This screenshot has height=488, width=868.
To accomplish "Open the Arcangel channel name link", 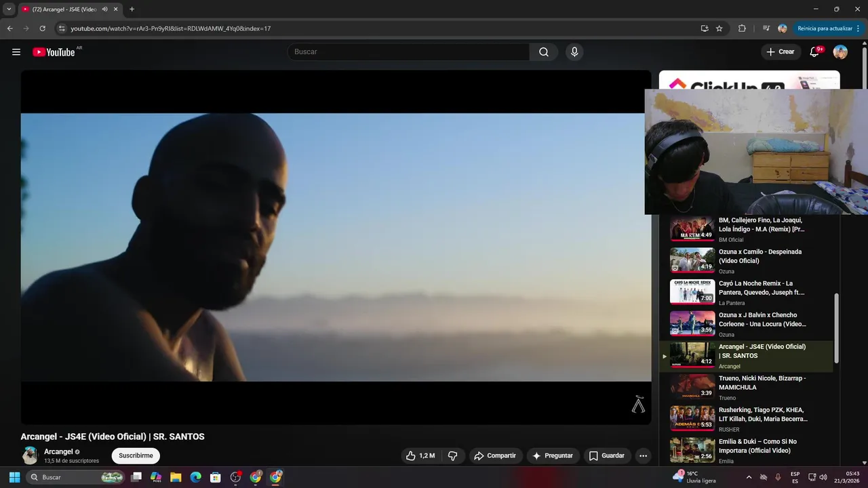I will tap(58, 452).
